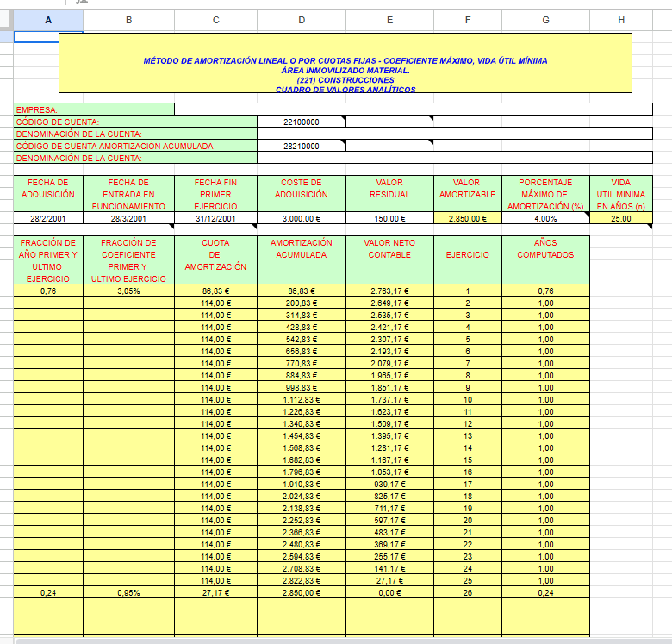This screenshot has width=672, height=644.
Task: Click the final net book value 0,00 €
Action: (x=389, y=593)
